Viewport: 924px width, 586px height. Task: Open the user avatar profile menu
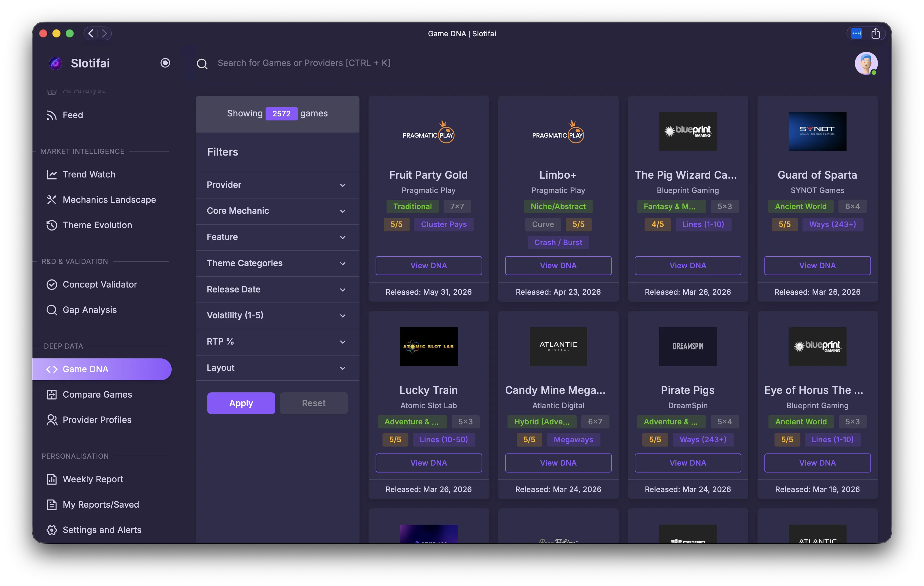click(866, 63)
